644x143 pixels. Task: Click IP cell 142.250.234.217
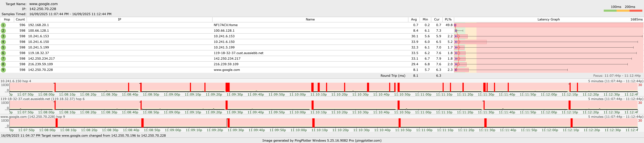(x=41, y=59)
